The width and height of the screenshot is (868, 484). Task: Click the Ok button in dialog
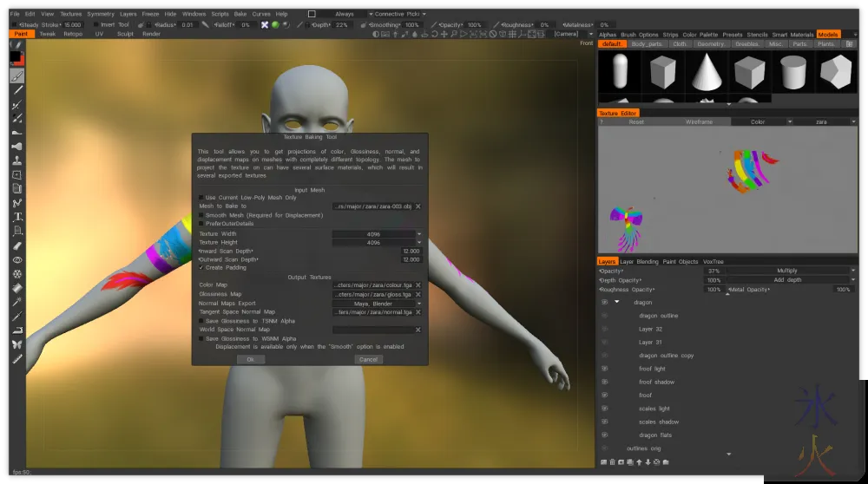tap(250, 360)
